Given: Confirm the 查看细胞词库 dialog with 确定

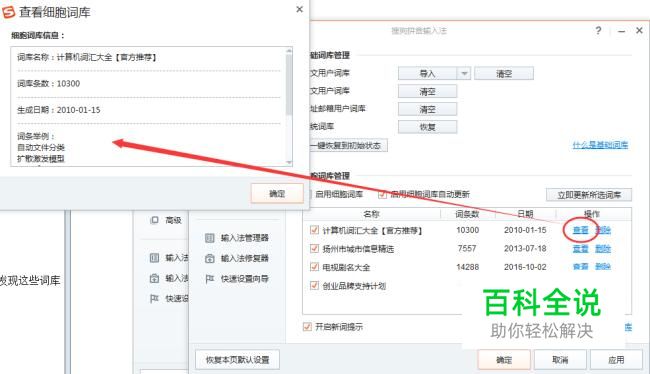Looking at the screenshot, I should (x=277, y=193).
